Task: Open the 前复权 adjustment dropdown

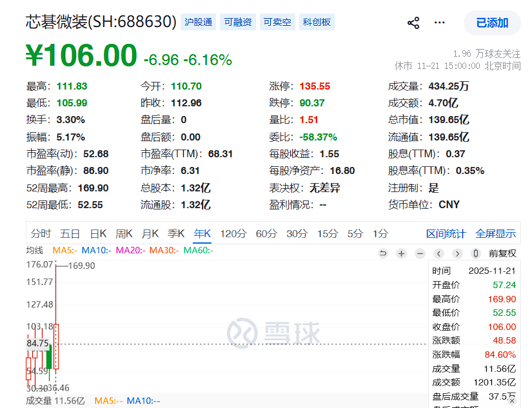Action: [502, 253]
